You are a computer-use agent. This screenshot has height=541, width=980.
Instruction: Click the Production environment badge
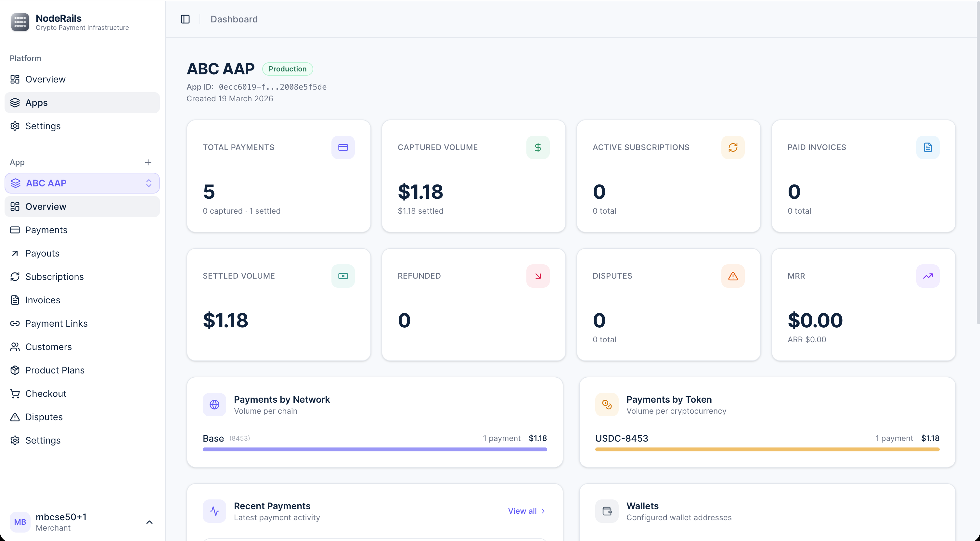click(x=287, y=69)
